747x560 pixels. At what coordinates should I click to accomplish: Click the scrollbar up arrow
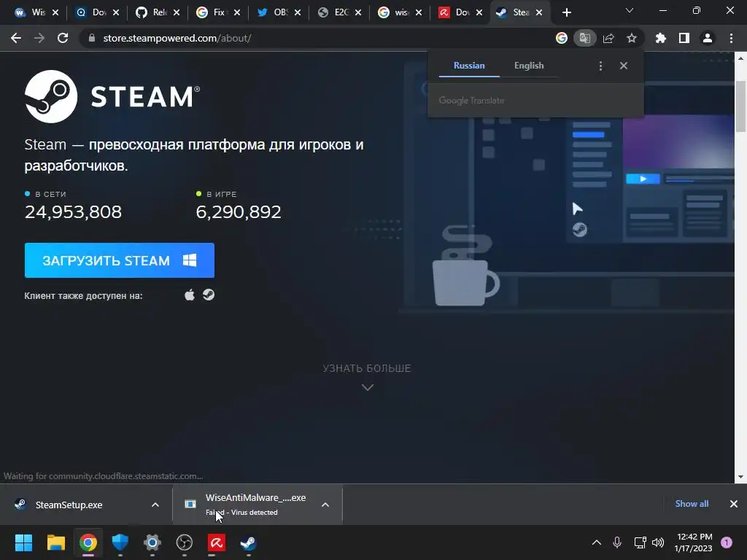pos(740,58)
